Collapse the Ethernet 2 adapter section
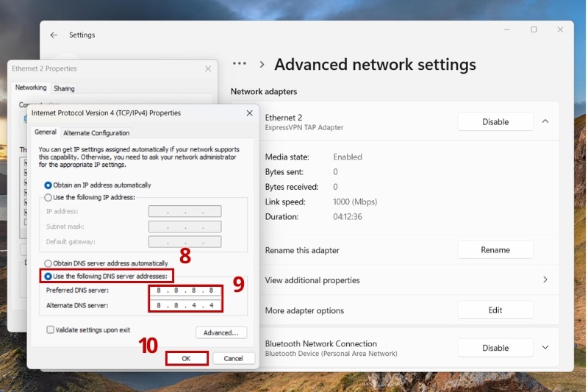The height and width of the screenshot is (392, 588). (545, 121)
